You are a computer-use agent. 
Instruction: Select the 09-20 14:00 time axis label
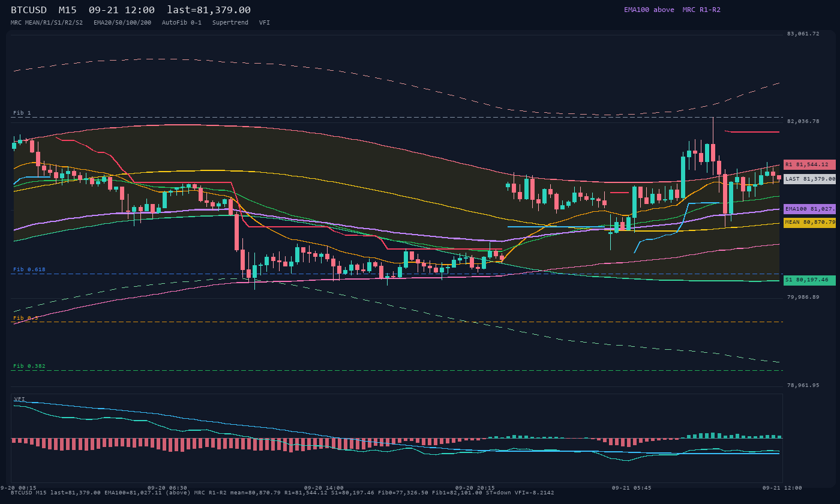pyautogui.click(x=324, y=488)
